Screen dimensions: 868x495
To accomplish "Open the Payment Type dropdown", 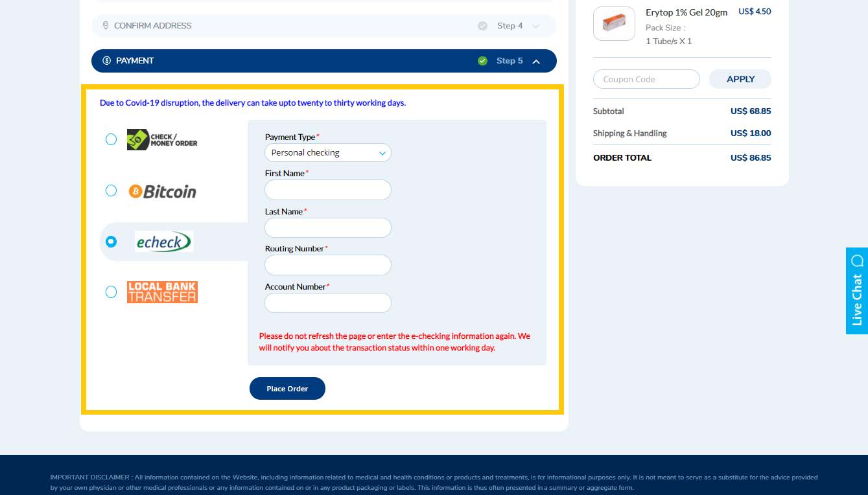I will 328,153.
